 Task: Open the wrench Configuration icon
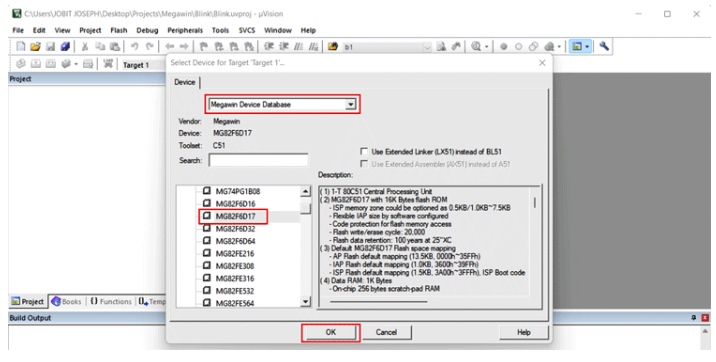(x=604, y=46)
